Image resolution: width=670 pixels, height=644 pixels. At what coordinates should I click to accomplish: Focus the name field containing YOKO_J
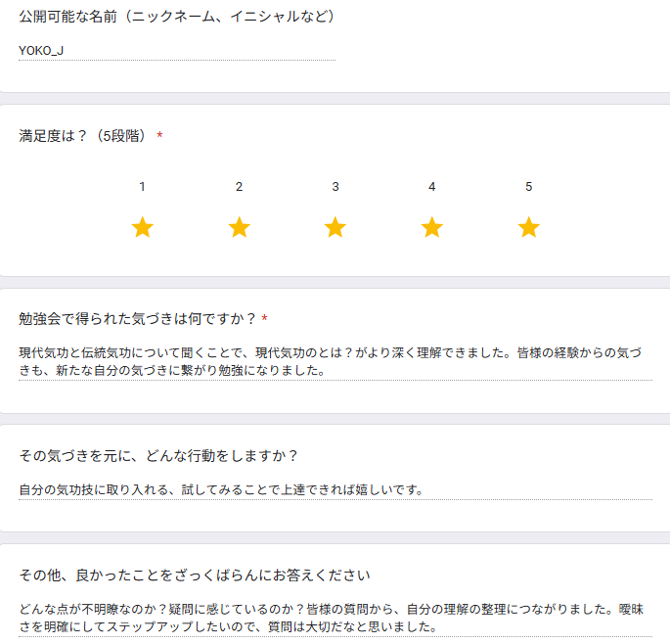tap(176, 51)
